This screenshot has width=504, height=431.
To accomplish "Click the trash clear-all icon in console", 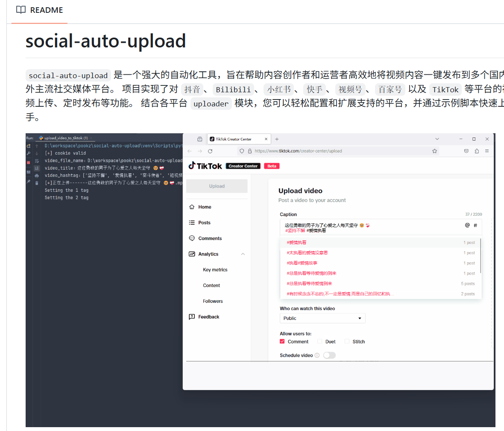I will 37,183.
